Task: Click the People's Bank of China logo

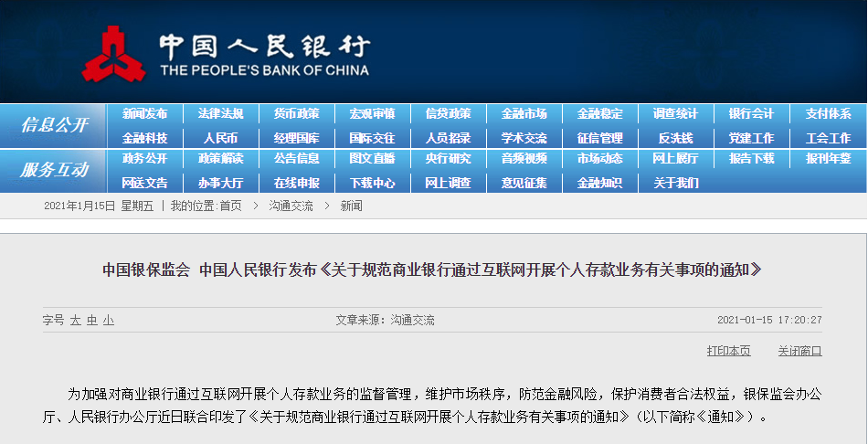Action: [x=226, y=54]
